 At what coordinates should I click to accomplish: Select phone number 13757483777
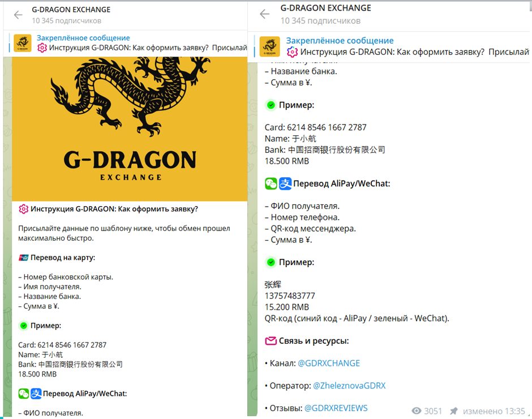(290, 296)
